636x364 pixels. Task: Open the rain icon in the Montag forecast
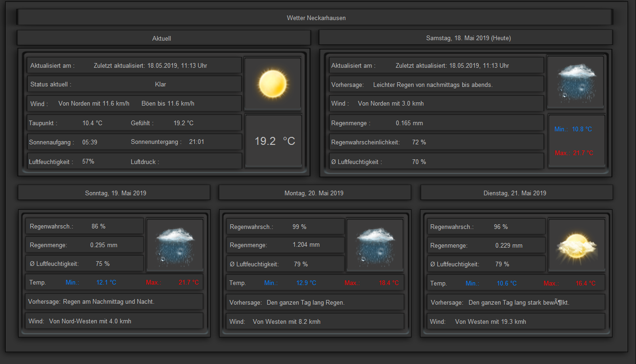[375, 245]
